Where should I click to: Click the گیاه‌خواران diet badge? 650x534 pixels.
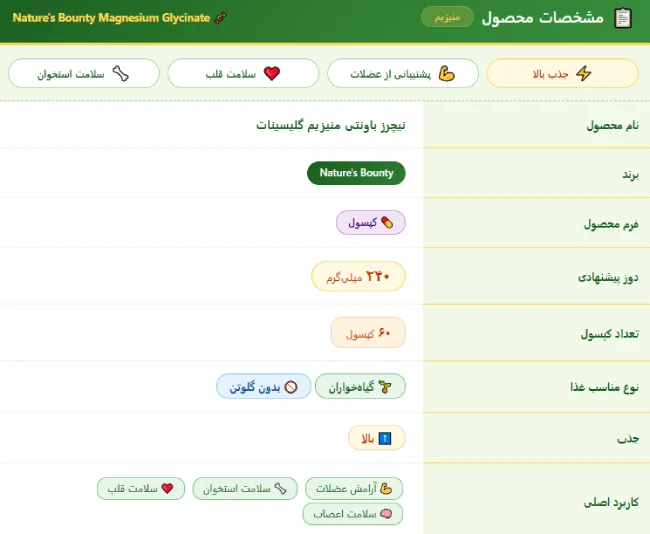(360, 387)
